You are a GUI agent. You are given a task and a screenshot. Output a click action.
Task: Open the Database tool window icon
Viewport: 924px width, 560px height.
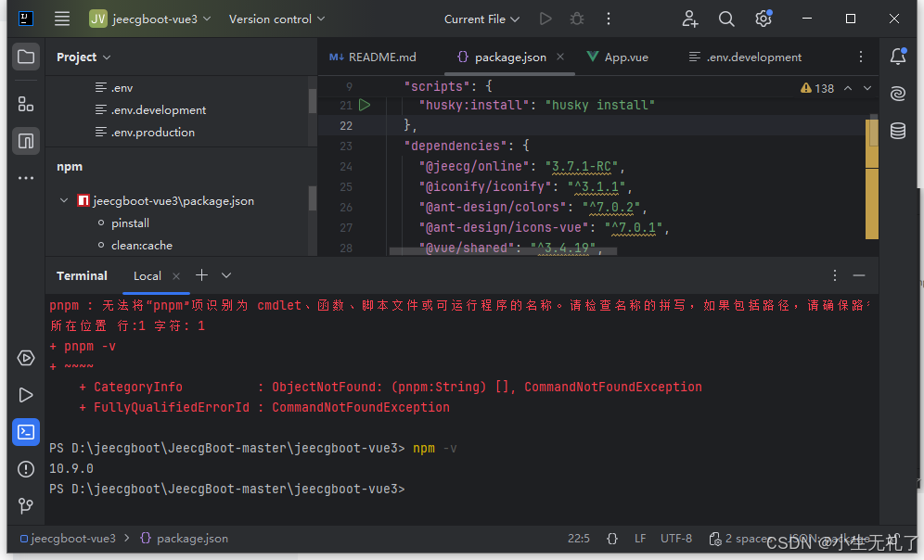click(898, 131)
